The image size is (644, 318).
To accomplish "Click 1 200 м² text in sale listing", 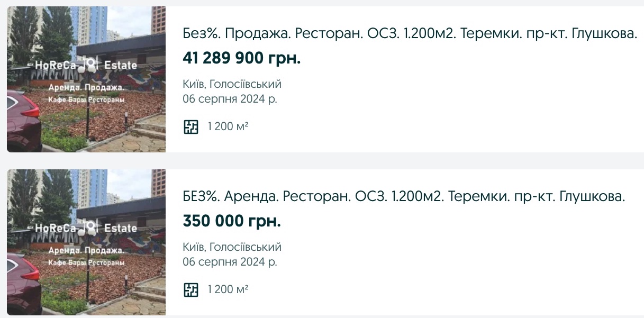I will coord(228,126).
